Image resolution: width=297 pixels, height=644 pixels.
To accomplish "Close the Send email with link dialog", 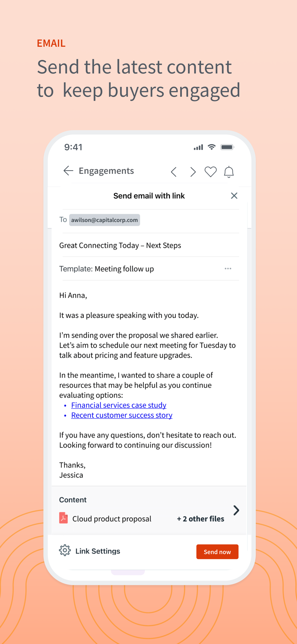I will pos(234,196).
